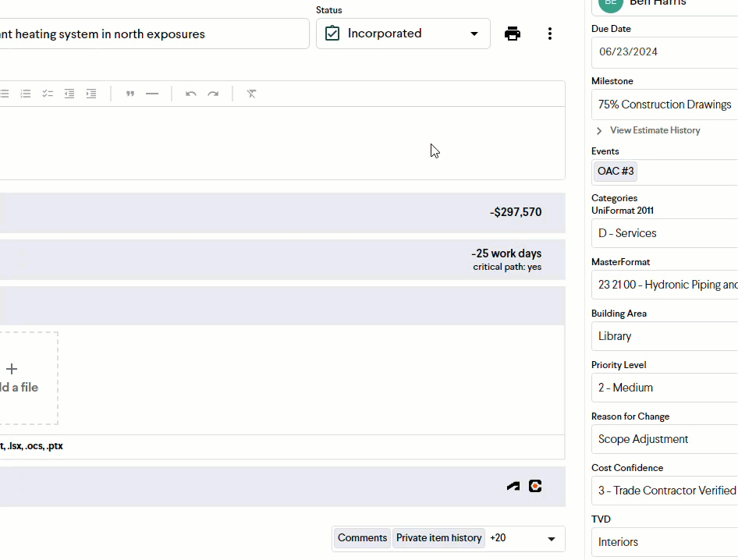This screenshot has width=738, height=560.
Task: Click the OAC #3 event tag
Action: [x=616, y=171]
